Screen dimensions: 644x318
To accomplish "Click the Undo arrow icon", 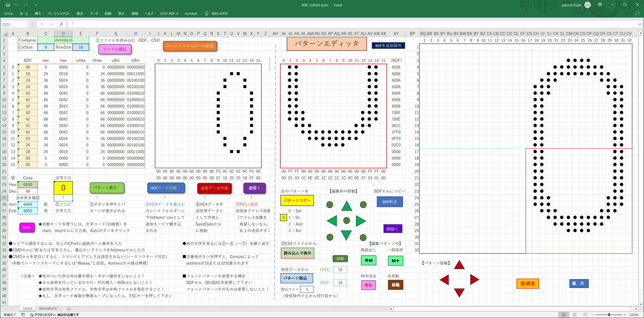I will point(15,5).
